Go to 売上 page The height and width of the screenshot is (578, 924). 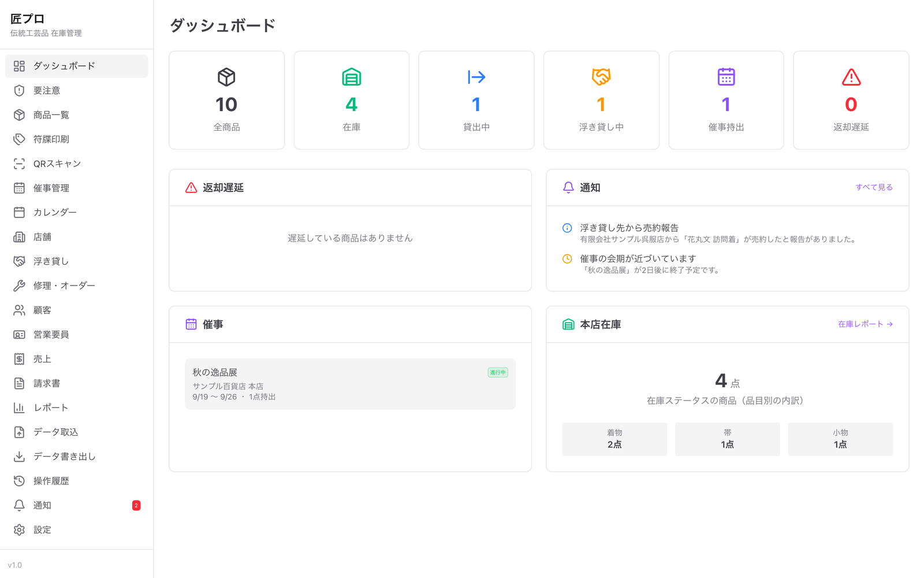tap(77, 359)
